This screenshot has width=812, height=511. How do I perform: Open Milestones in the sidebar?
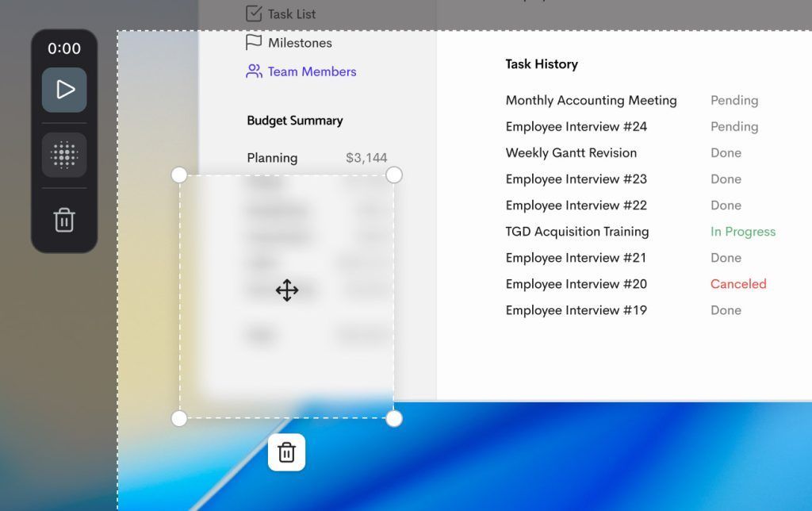[x=300, y=43]
